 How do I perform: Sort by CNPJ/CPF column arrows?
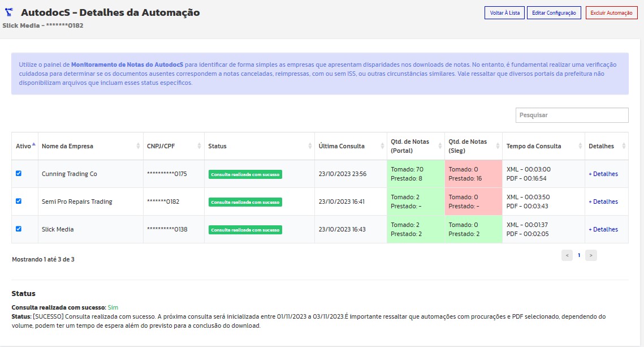click(199, 146)
